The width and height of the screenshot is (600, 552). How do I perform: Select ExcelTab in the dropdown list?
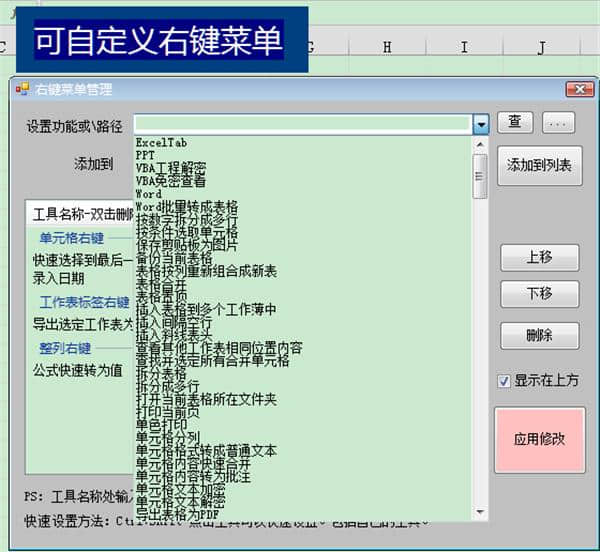(162, 143)
